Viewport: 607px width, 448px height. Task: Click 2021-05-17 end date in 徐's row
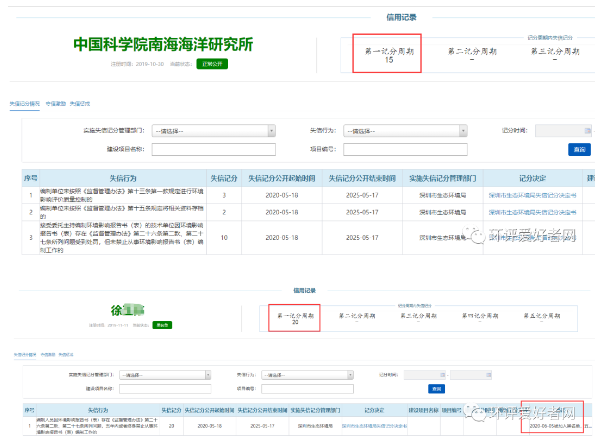262,426
